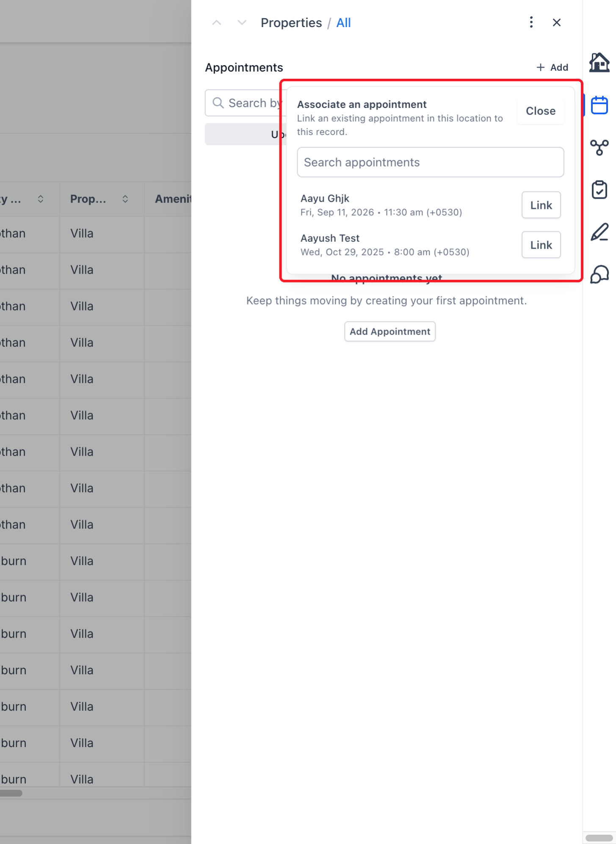Click the Add Appointment button
The height and width of the screenshot is (844, 616).
point(390,332)
